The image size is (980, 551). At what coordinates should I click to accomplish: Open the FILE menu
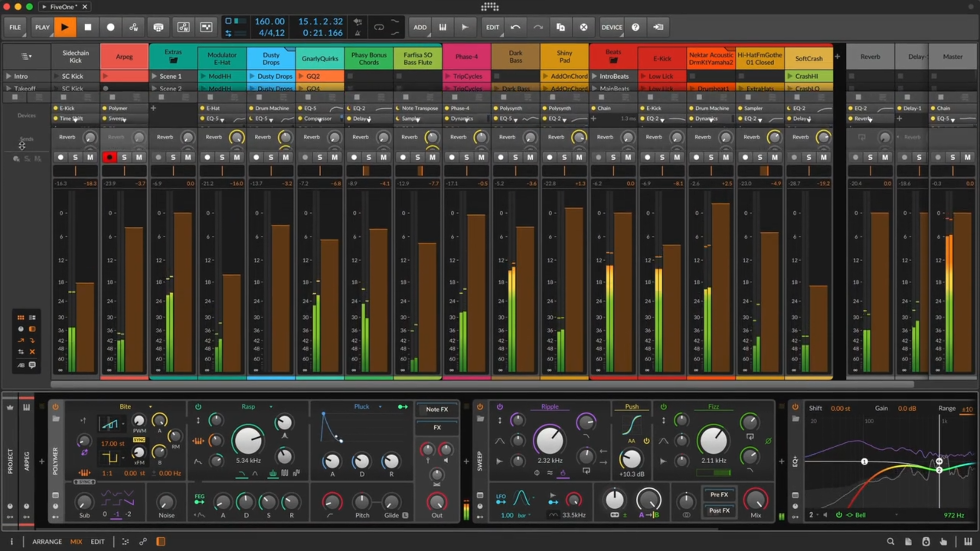15,27
